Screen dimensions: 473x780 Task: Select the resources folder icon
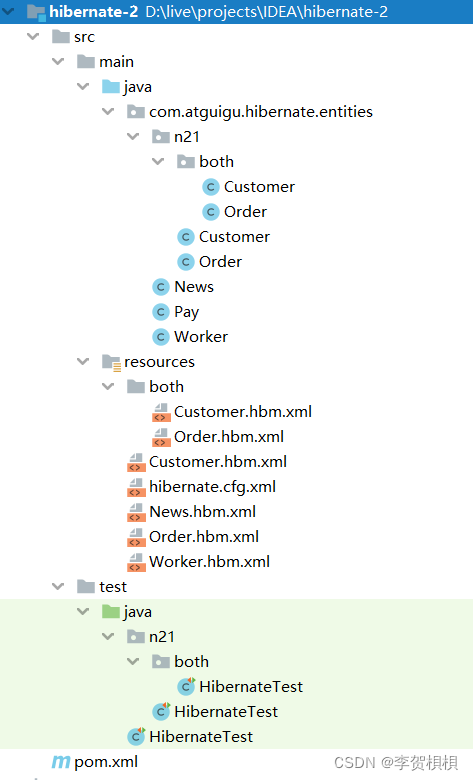click(111, 363)
